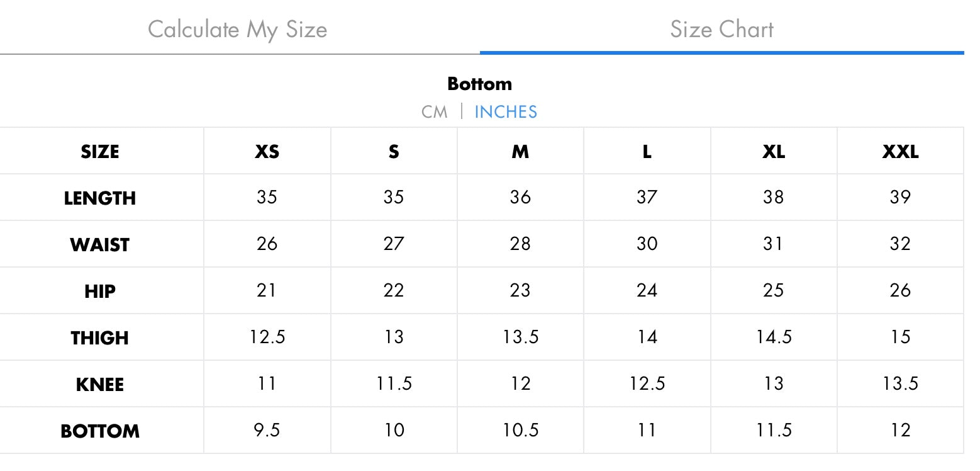Switch measurement units to CM
The height and width of the screenshot is (471, 980).
(x=435, y=112)
